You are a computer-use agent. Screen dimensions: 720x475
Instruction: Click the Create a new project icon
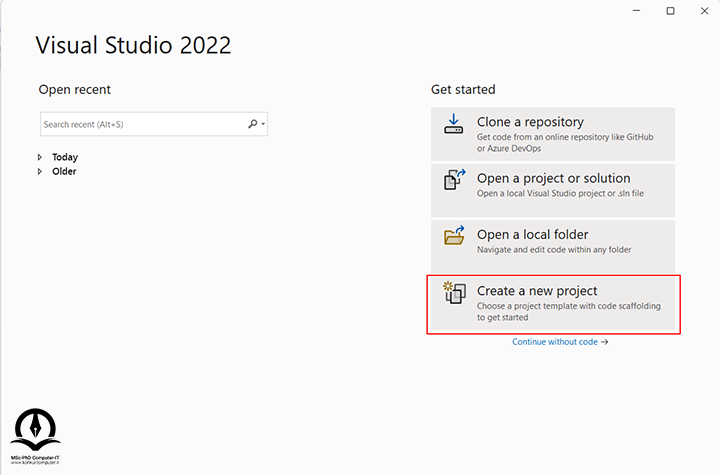pos(455,293)
